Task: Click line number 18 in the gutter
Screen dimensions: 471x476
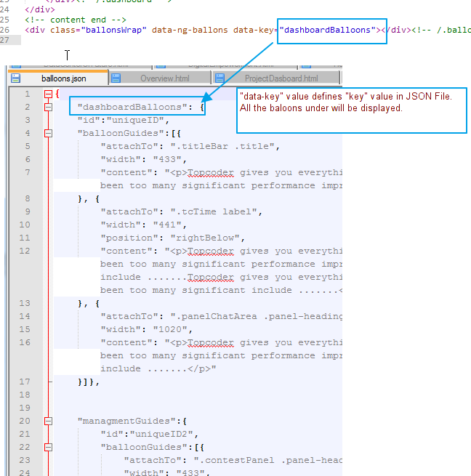Action: (24, 395)
